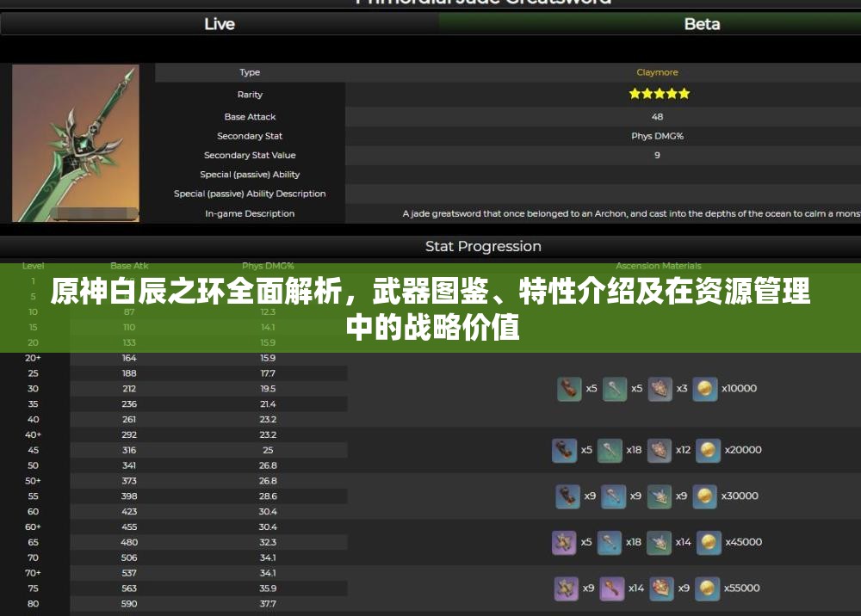
Task: Click the x5 material icon in the x45000 row
Action: tap(565, 543)
